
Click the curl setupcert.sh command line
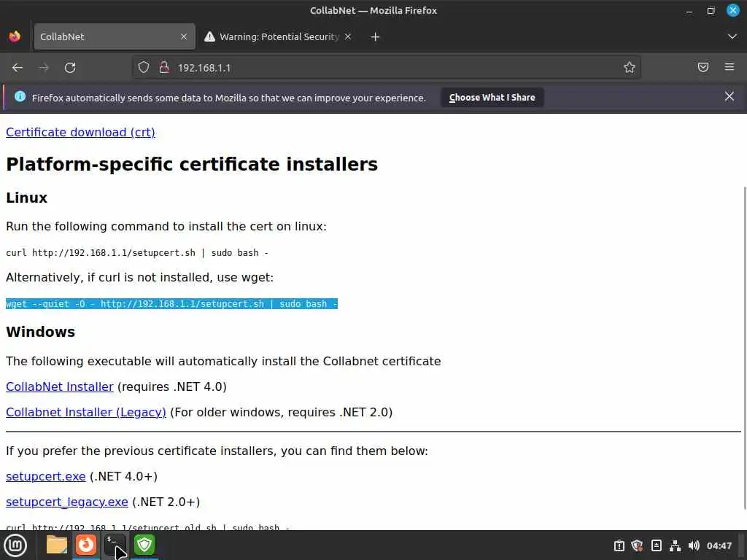pos(136,253)
